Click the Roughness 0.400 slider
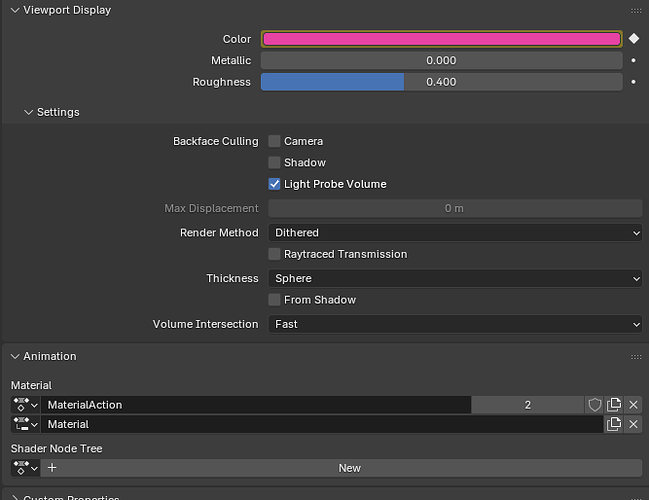The height and width of the screenshot is (500, 649). point(442,82)
